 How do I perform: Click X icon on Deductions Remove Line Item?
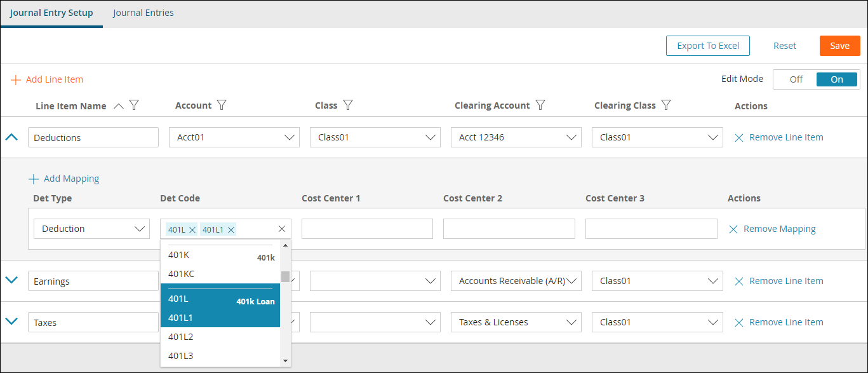(x=739, y=137)
